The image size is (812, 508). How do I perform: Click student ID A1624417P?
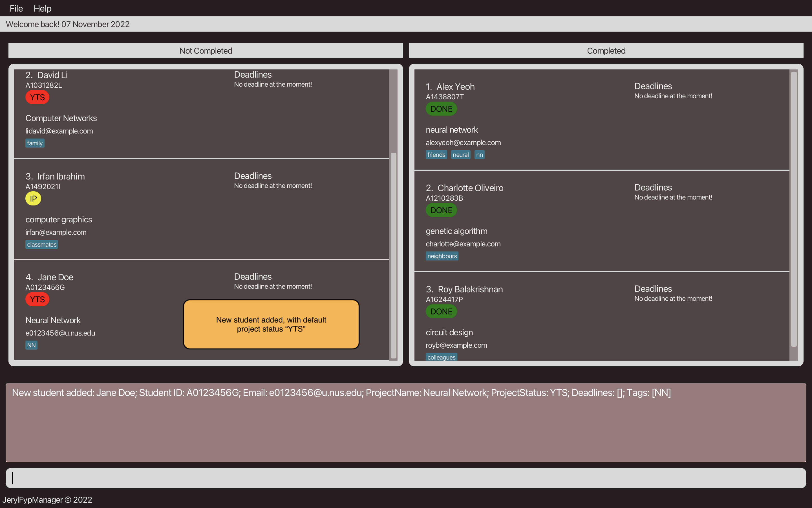(444, 299)
